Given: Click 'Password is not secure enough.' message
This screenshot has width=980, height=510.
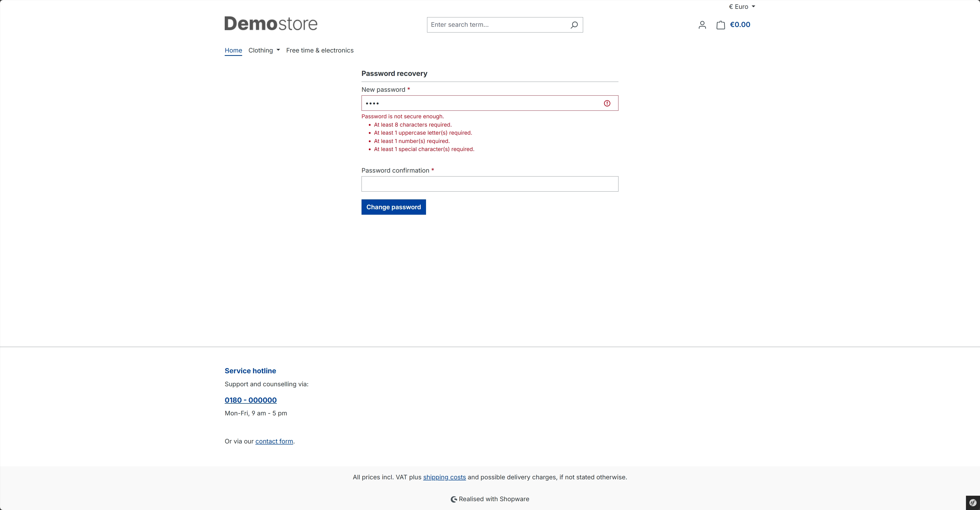Looking at the screenshot, I should [x=403, y=116].
